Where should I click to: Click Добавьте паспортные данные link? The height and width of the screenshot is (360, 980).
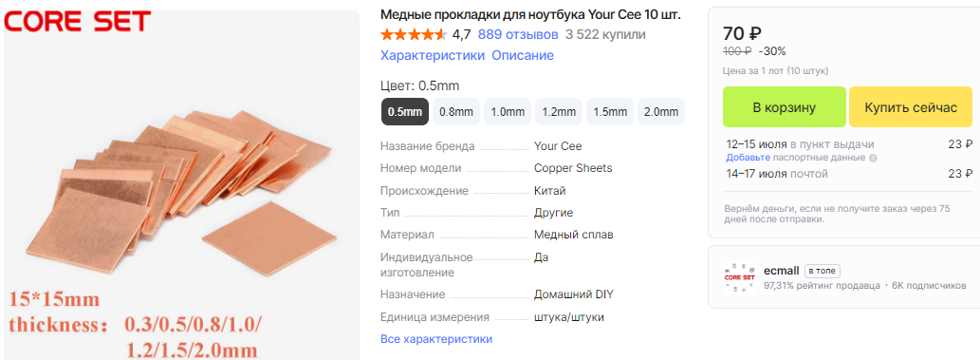796,158
